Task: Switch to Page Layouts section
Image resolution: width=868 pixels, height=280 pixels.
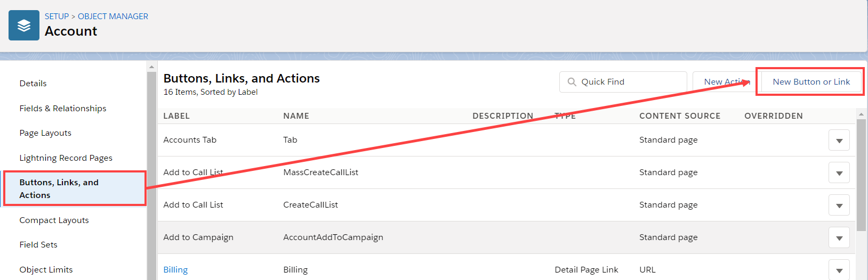Action: click(45, 133)
